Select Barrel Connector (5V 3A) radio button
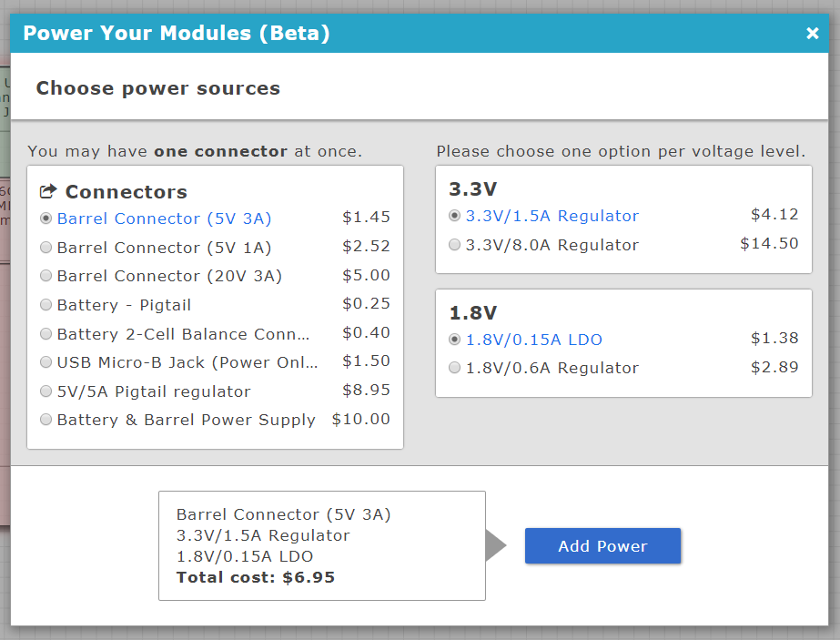The width and height of the screenshot is (840, 640). point(46,218)
